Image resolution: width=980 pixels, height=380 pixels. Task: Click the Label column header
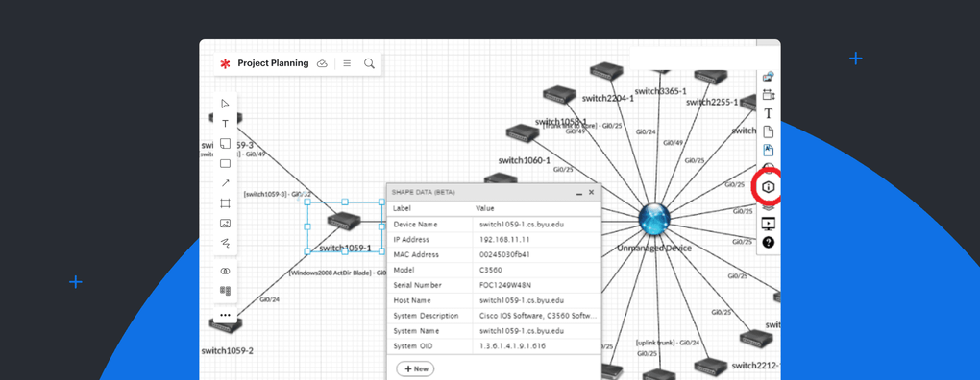point(402,208)
